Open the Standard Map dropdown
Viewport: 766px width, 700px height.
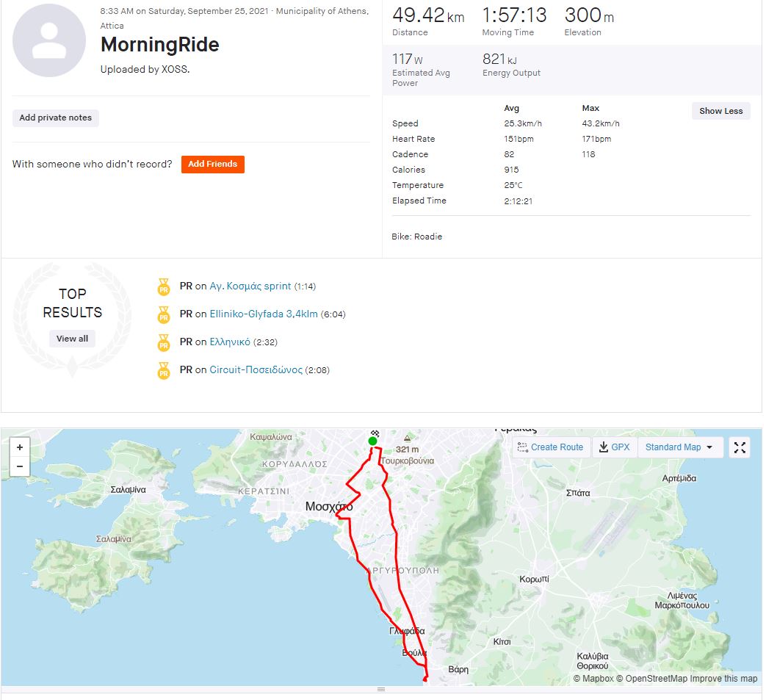(679, 447)
